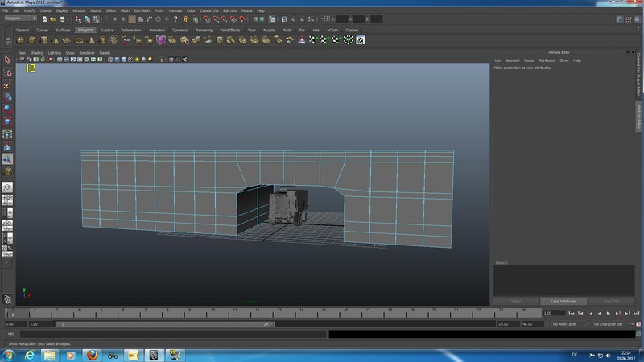644x362 pixels.
Task: Toggle the highlighted snap to grid button
Action: 132,19
